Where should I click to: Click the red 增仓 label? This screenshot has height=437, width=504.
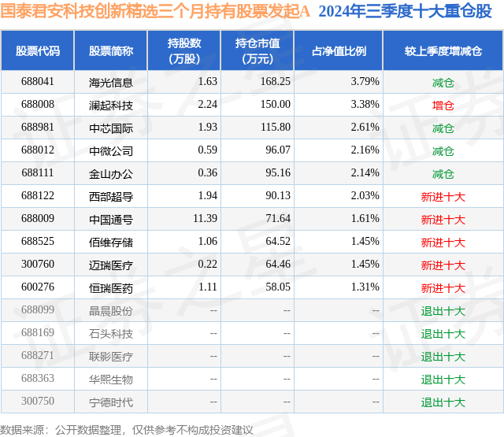tap(443, 106)
